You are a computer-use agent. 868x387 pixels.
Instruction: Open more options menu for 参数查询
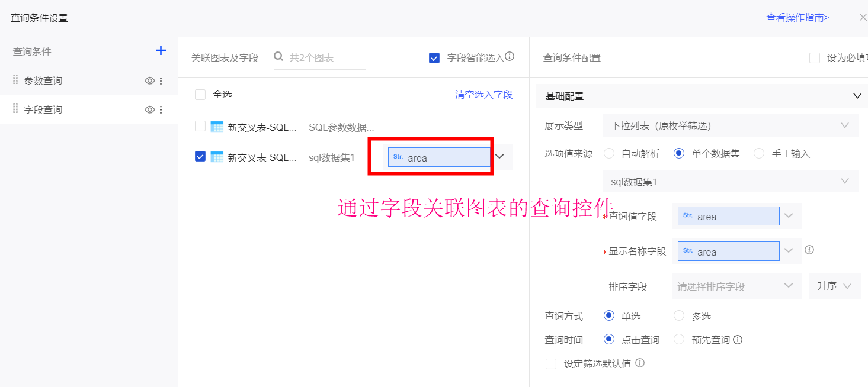[161, 81]
